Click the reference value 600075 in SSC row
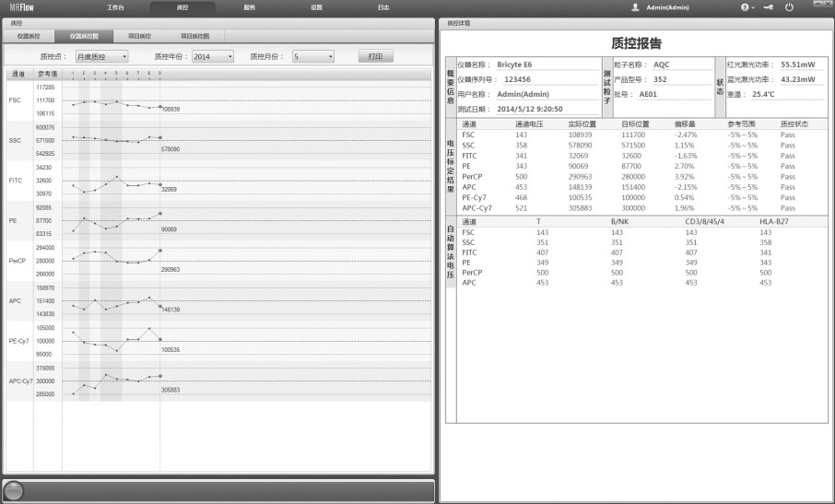 (x=45, y=127)
